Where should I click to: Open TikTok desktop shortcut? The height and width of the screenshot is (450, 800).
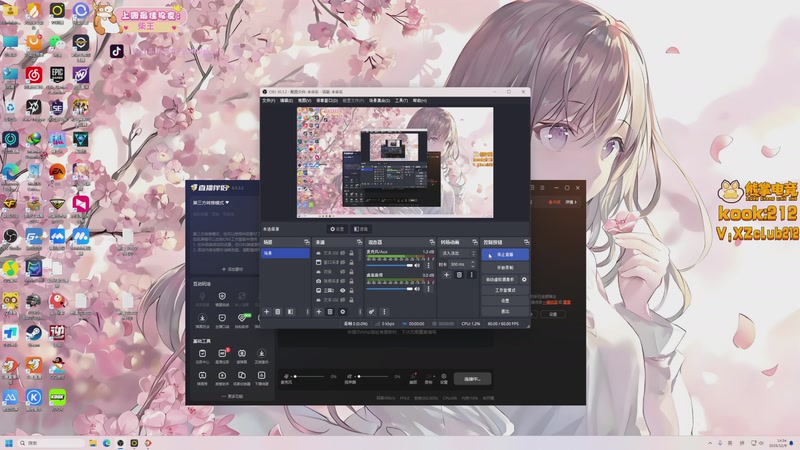pyautogui.click(x=116, y=51)
